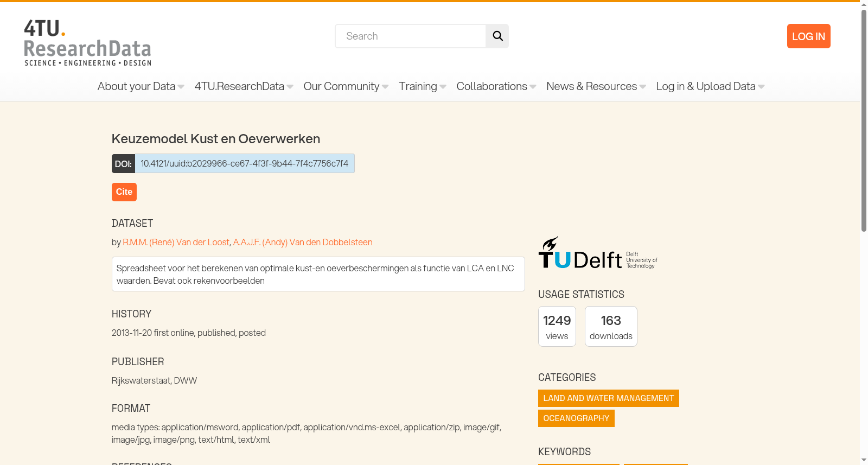
Task: Click the CATEGORIES heading
Action: pos(567,377)
